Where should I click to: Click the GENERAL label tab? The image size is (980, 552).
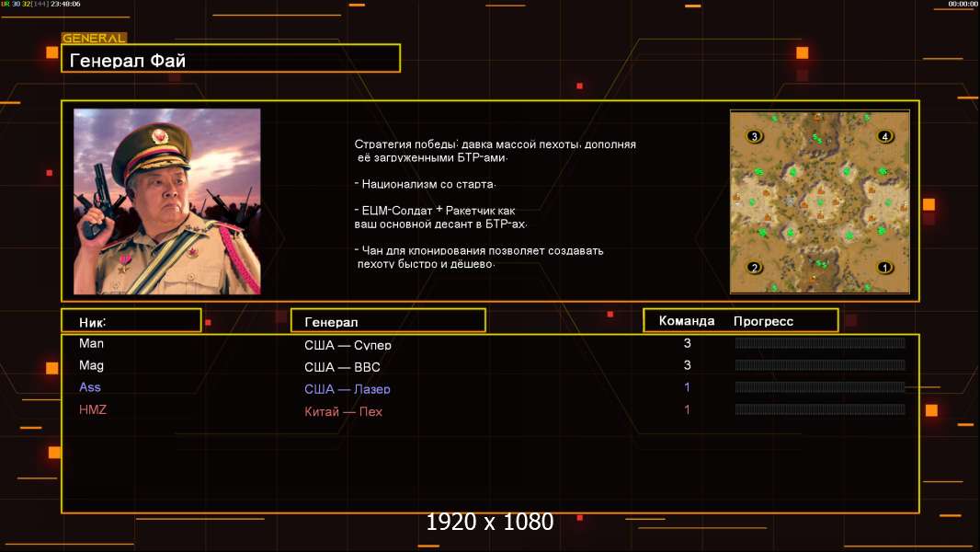tap(94, 38)
